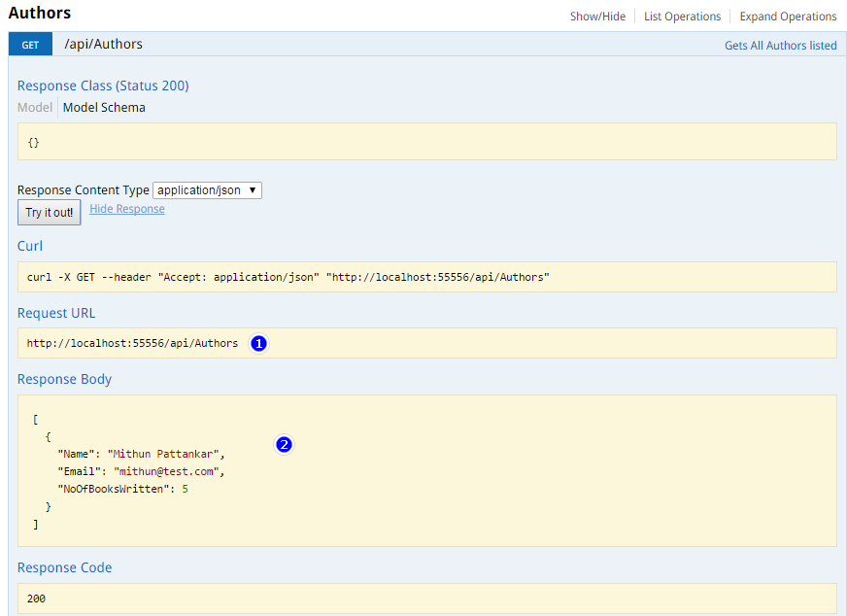Toggle Show/Hide for the Authors section
The image size is (847, 616).
point(597,17)
